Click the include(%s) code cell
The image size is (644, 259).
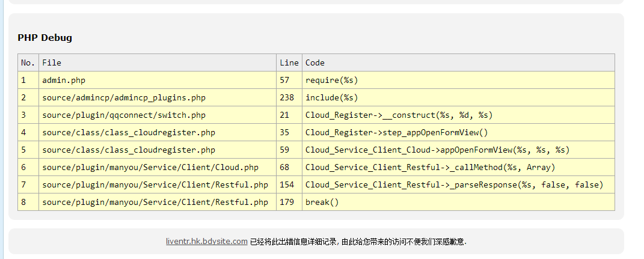(458, 97)
